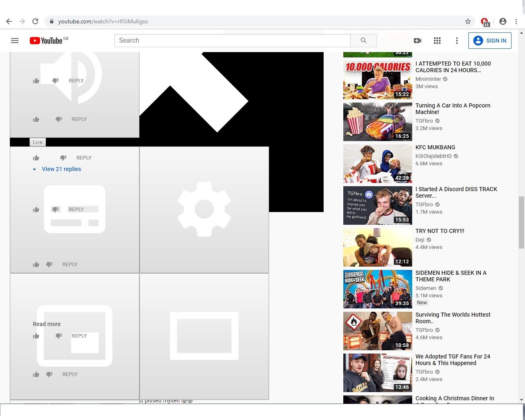This screenshot has width=525, height=420.
Task: Open the large player settings gear
Action: pos(204,210)
